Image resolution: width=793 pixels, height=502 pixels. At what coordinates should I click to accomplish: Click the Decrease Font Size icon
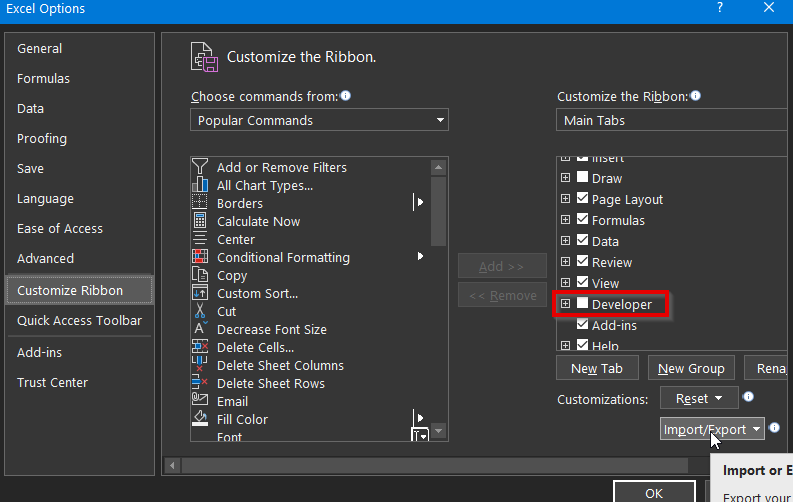coord(200,329)
